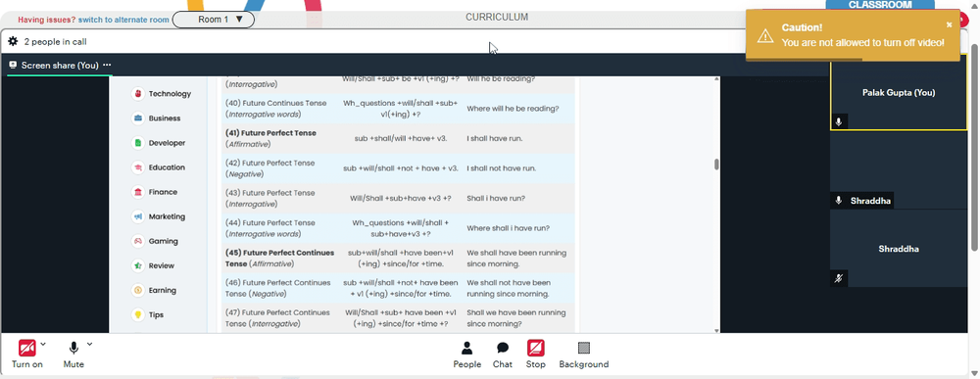Screen dimensions: 980x379
Task: Select Shraddha tile with active microphone
Action: click(898, 169)
